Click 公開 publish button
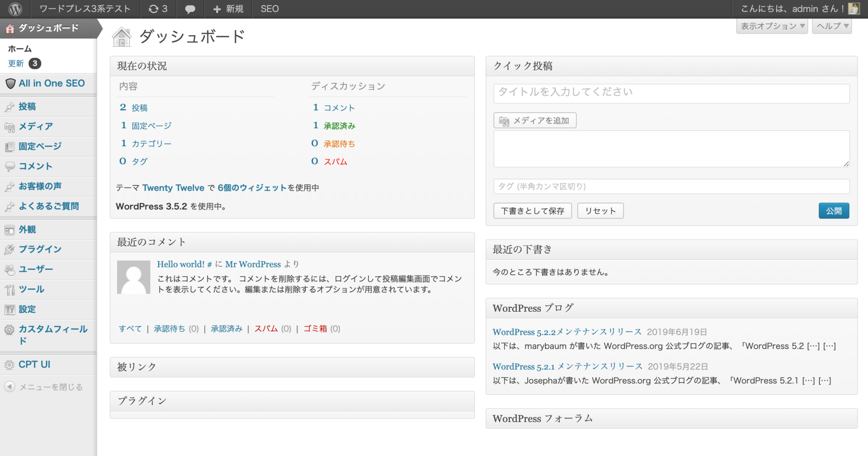 834,211
